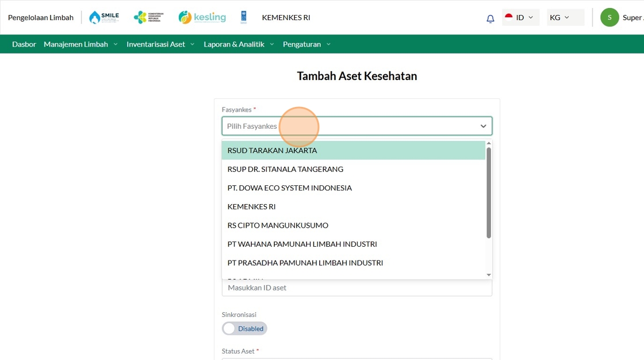This screenshot has width=644, height=360.
Task: Expand Pengaturan menu
Action: [x=306, y=44]
